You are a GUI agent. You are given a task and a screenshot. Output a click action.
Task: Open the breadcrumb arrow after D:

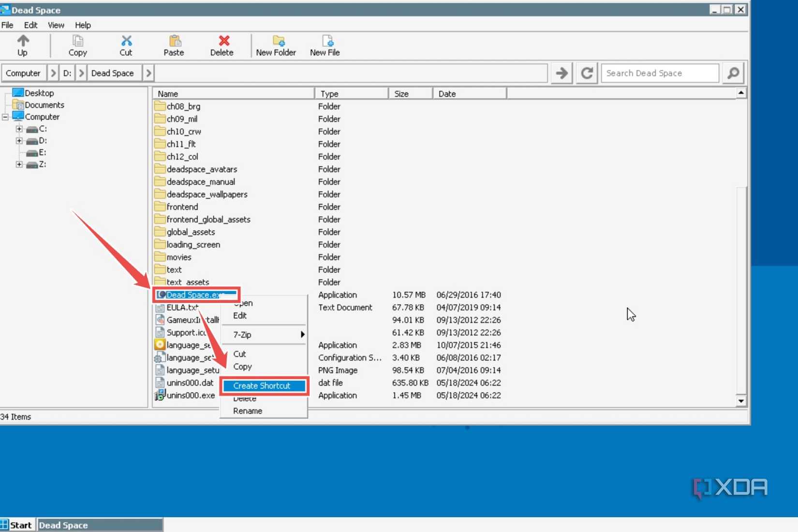pyautogui.click(x=81, y=73)
